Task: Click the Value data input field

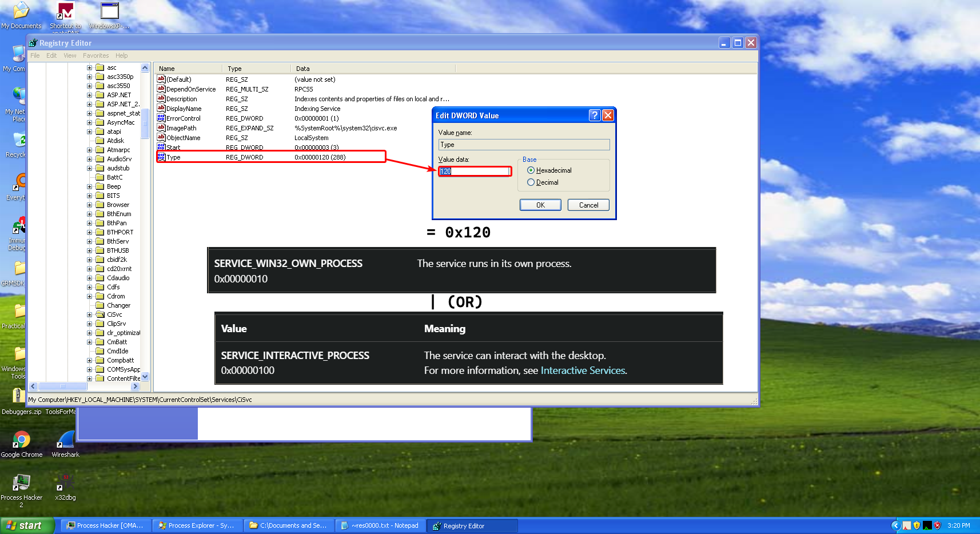Action: (475, 172)
